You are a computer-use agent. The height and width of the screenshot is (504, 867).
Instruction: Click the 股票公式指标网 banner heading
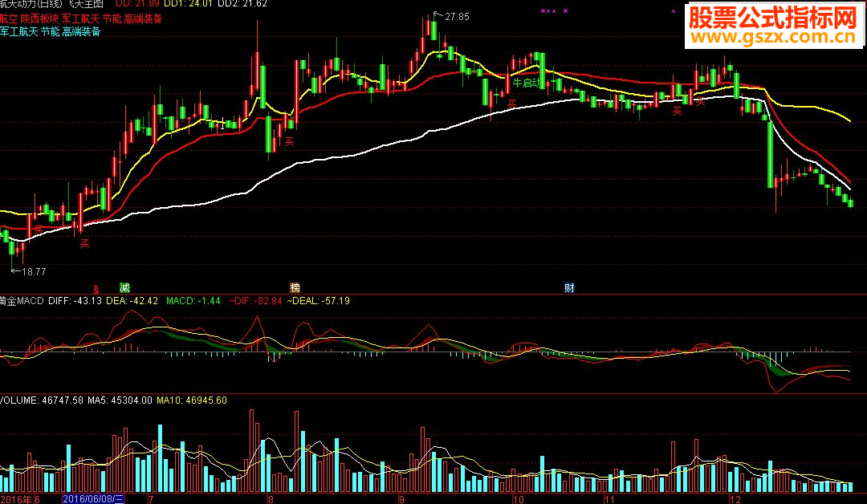tap(773, 18)
